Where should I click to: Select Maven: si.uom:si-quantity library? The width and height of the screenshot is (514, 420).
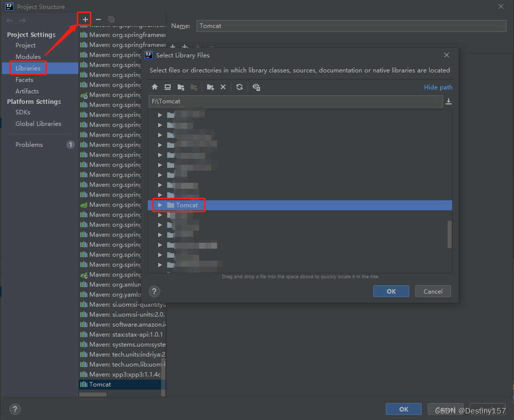122,305
